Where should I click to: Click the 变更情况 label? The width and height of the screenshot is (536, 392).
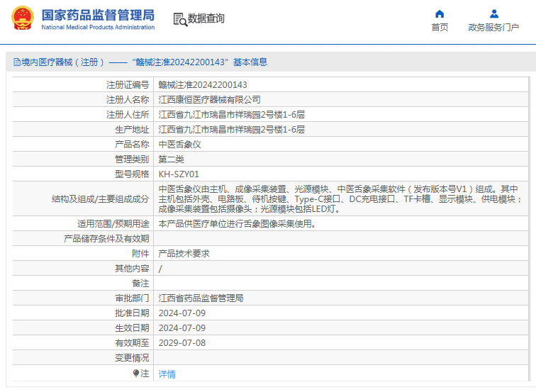coord(132,358)
